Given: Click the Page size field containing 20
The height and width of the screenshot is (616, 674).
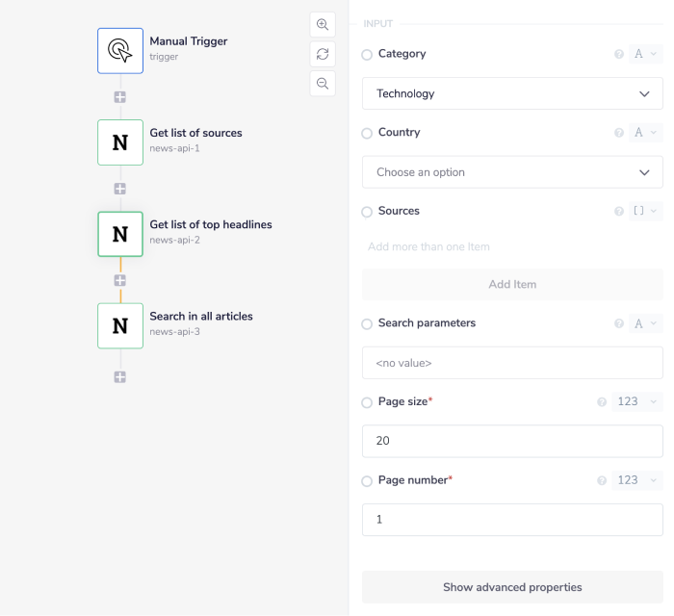Looking at the screenshot, I should [512, 441].
